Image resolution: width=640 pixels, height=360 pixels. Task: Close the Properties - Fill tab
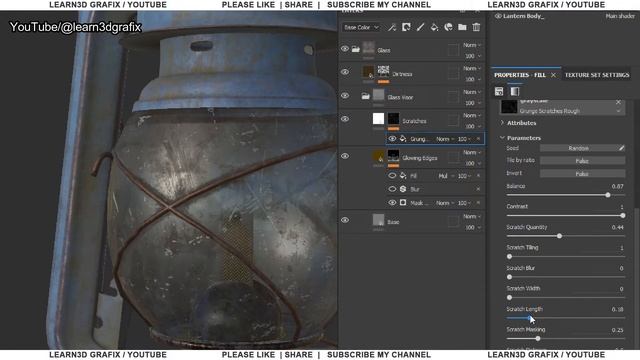pyautogui.click(x=553, y=75)
